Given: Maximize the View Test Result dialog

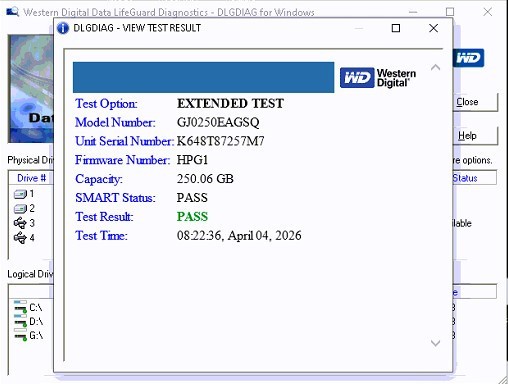Looking at the screenshot, I should (396, 28).
